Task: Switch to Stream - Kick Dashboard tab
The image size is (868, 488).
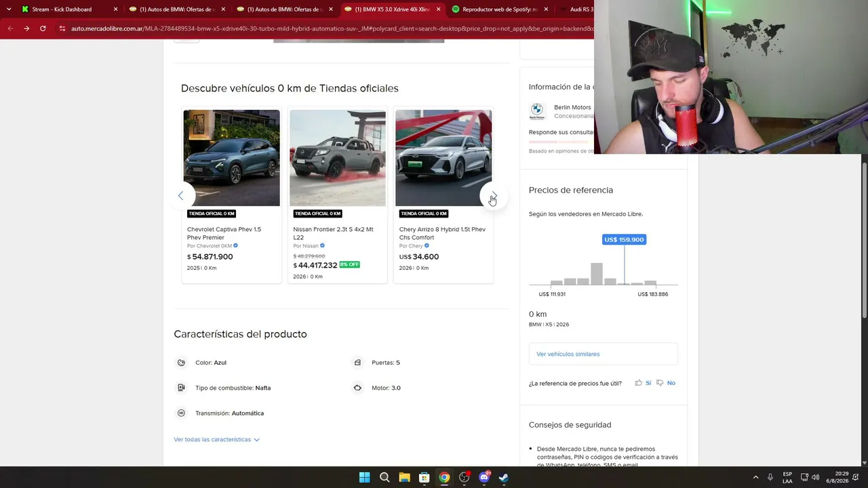Action: tap(62, 9)
